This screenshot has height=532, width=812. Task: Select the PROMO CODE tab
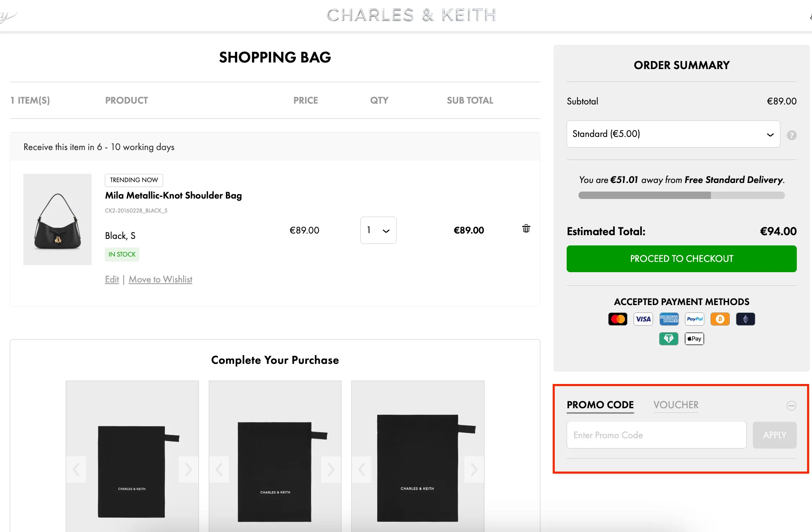tap(600, 405)
